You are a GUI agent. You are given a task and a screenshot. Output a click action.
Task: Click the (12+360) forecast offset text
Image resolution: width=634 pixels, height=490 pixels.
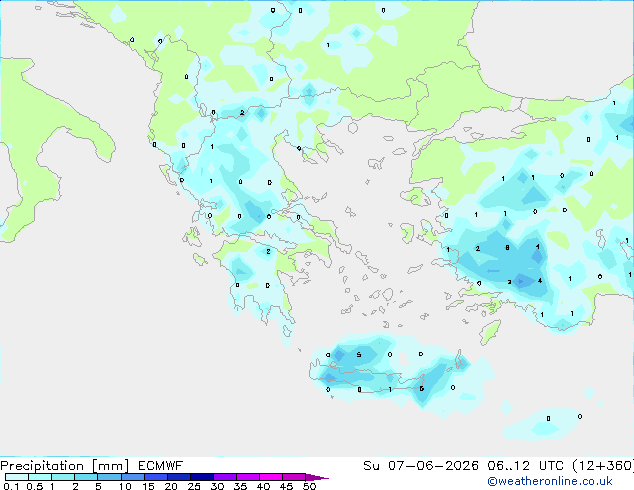[603, 465]
